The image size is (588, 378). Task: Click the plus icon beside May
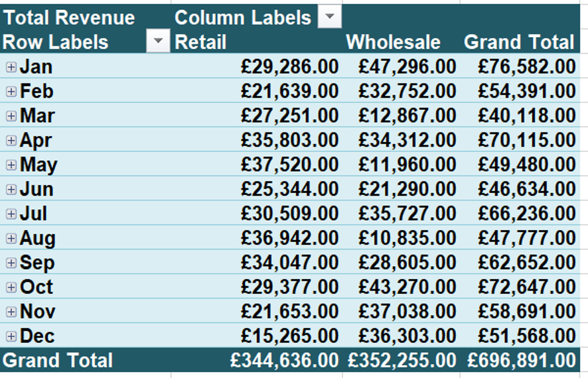point(11,165)
